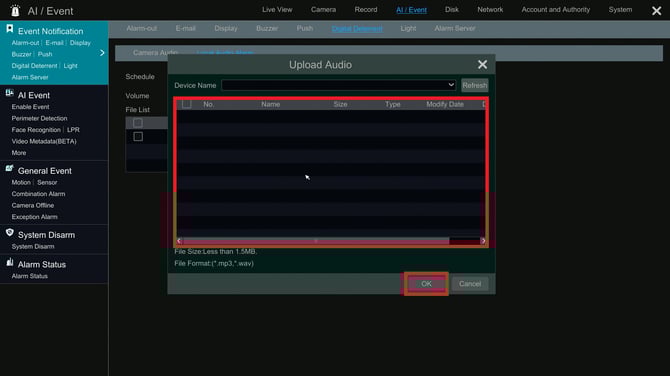The image size is (670, 376).
Task: Confirm upload with the OK button
Action: (426, 284)
